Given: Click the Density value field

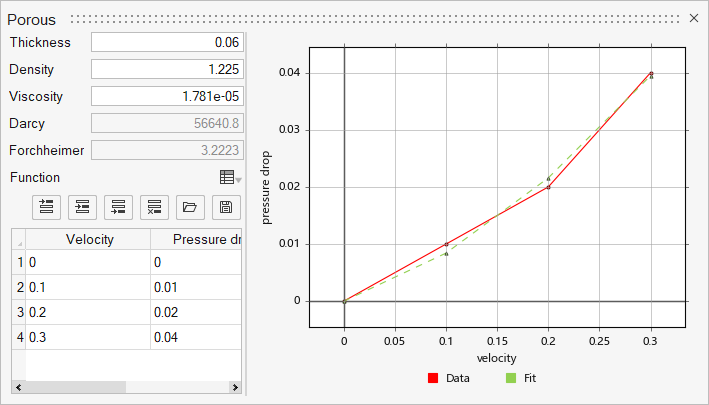Looking at the screenshot, I should click(167, 69).
